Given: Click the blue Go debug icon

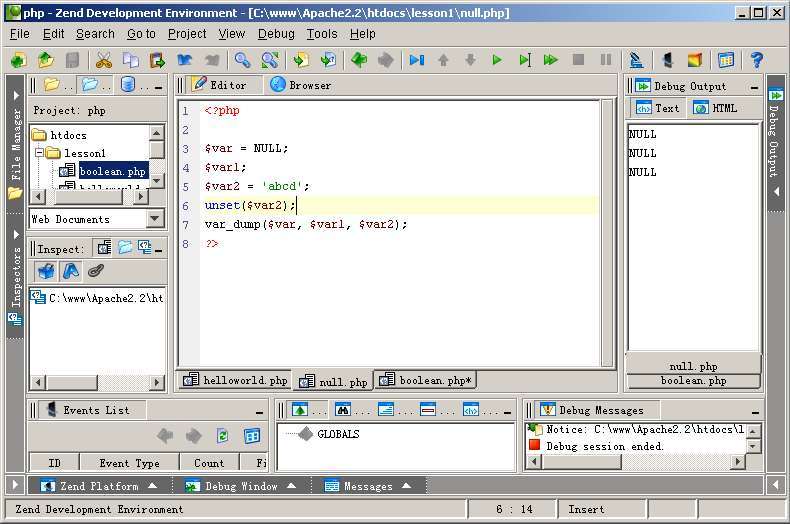Looking at the screenshot, I should pos(417,60).
